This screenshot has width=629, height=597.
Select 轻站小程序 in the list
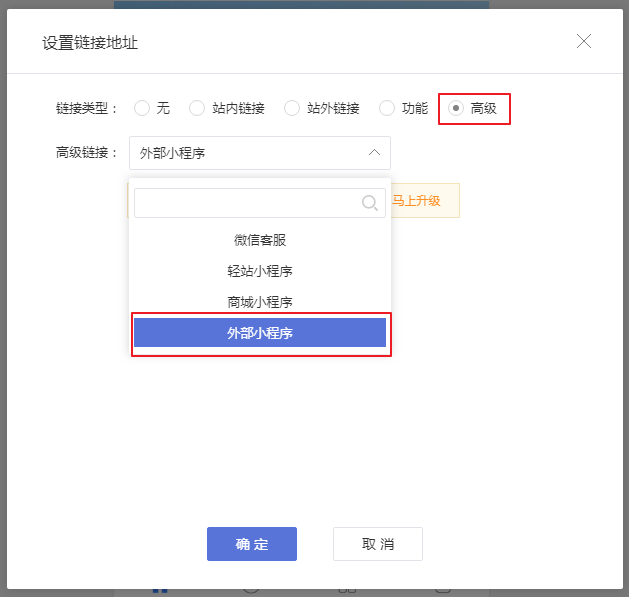point(260,271)
